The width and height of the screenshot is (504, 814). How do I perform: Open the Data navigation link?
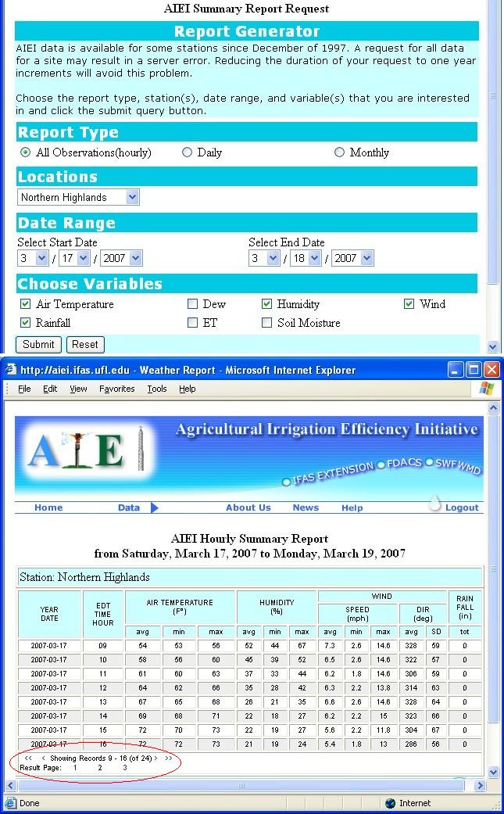[x=129, y=507]
